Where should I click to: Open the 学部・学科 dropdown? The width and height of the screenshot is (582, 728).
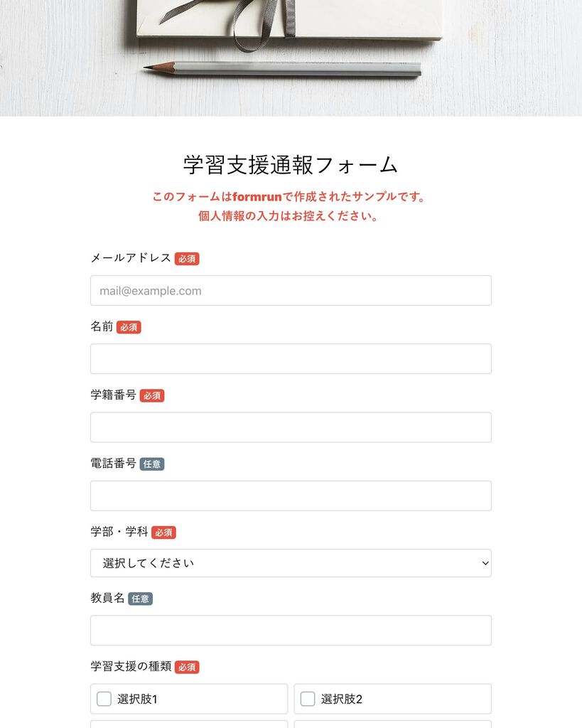pos(291,563)
